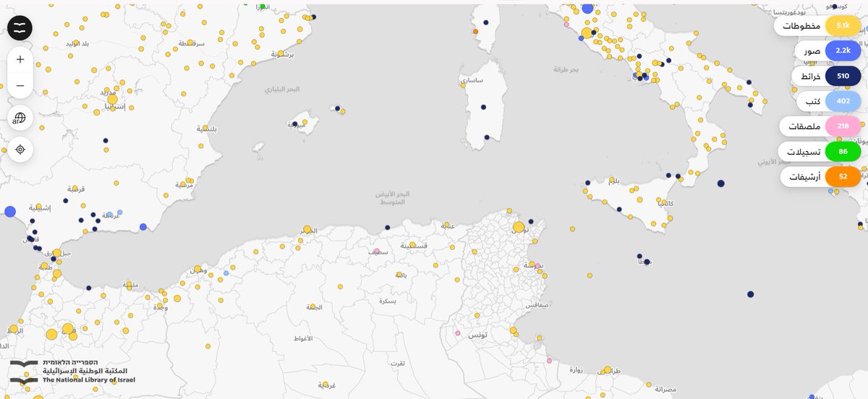Select the pink marker left of تونس label
The width and height of the screenshot is (868, 399).
457,333
